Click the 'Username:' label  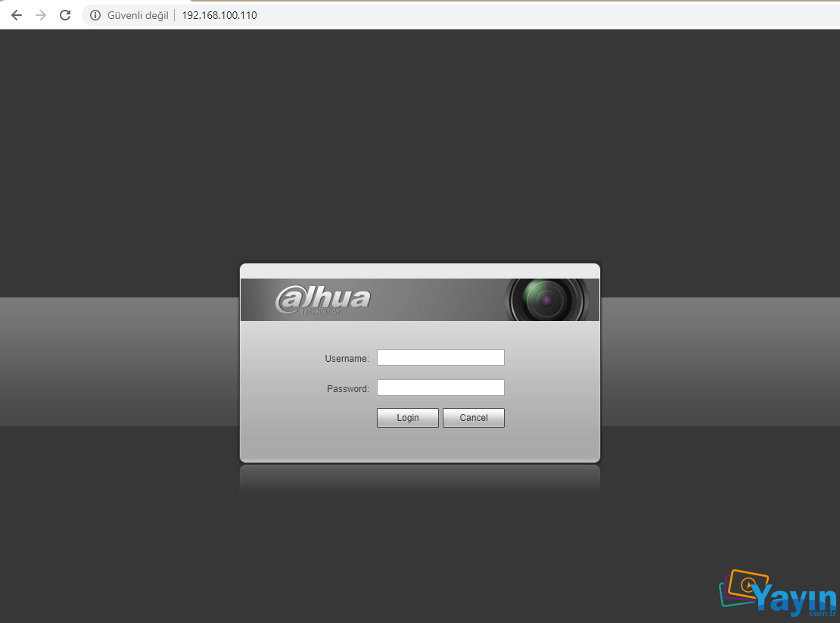click(x=347, y=358)
